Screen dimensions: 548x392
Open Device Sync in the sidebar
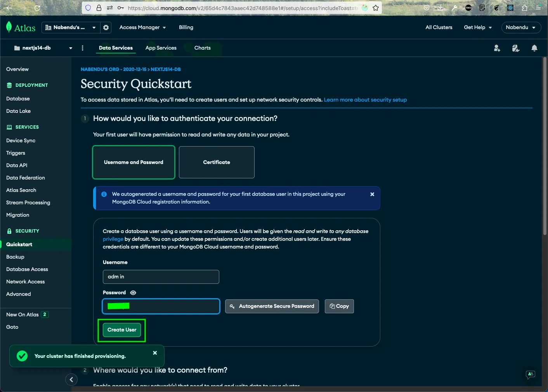[21, 141]
